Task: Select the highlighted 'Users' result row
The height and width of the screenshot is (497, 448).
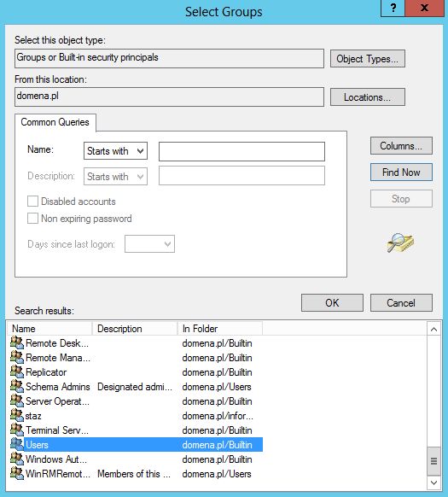Action: [136, 445]
